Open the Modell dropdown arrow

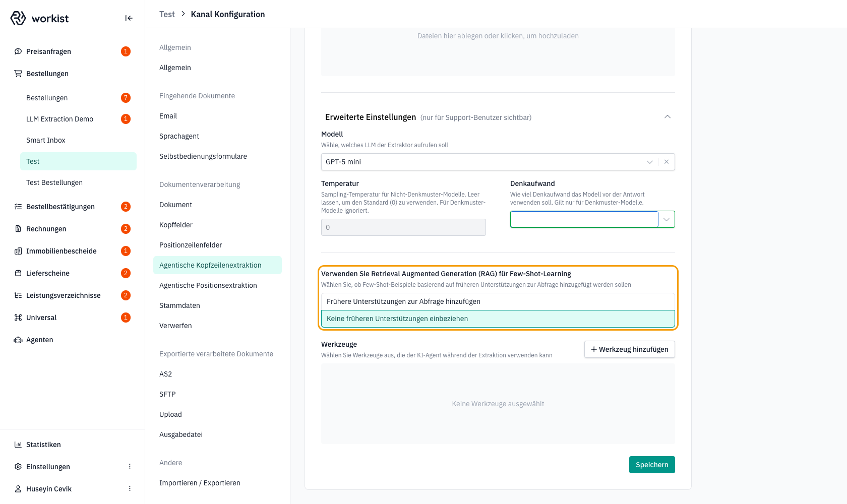pyautogui.click(x=649, y=162)
